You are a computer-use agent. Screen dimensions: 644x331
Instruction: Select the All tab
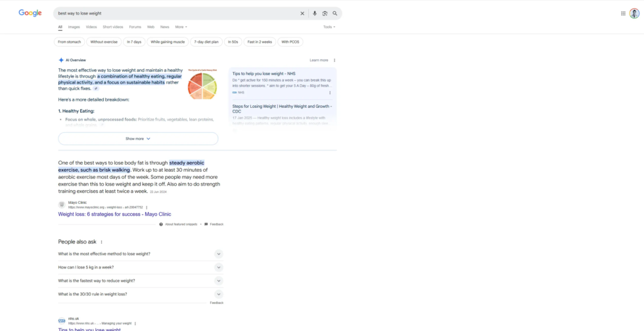coord(60,27)
